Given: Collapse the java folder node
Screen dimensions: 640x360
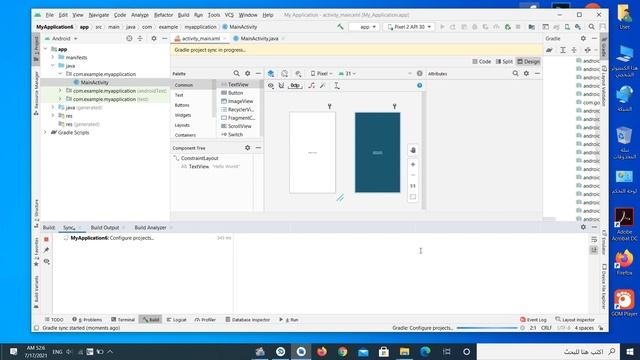Looking at the screenshot, I should pyautogui.click(x=53, y=66).
